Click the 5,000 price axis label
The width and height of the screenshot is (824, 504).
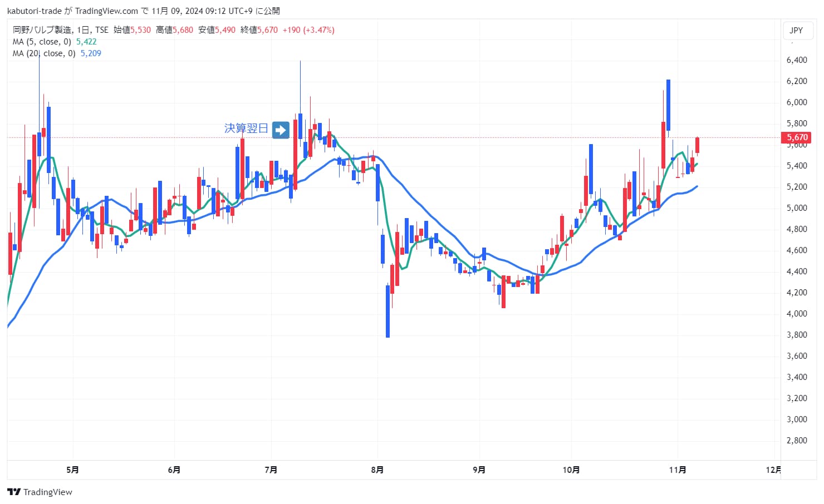pos(797,208)
